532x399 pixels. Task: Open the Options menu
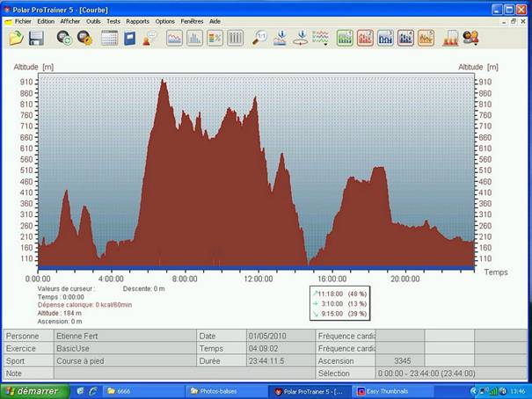point(165,20)
